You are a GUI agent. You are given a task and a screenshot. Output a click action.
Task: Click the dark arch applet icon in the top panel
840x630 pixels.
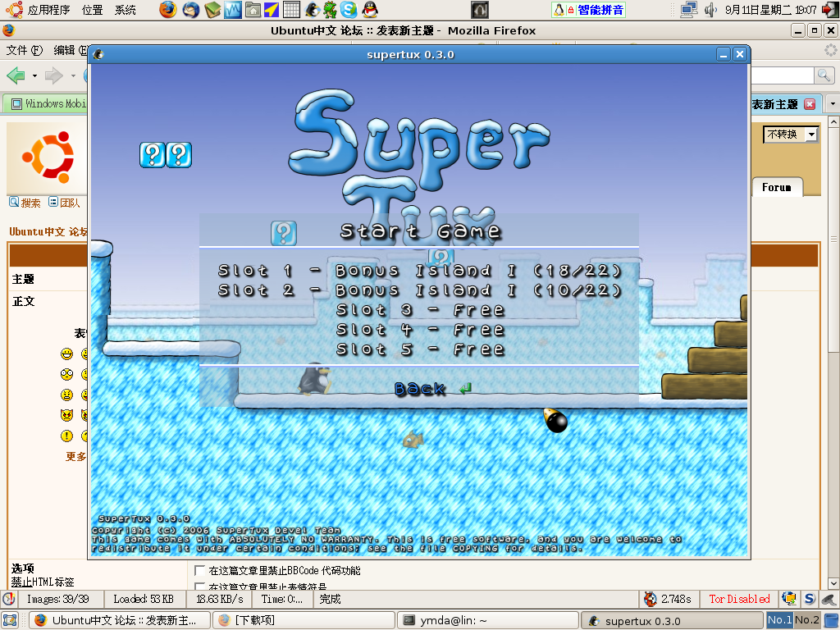click(x=479, y=10)
